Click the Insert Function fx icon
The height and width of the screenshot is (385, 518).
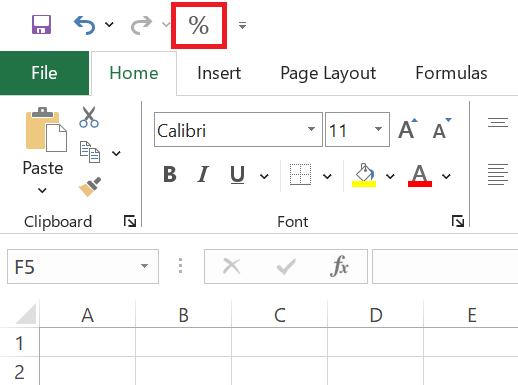339,266
